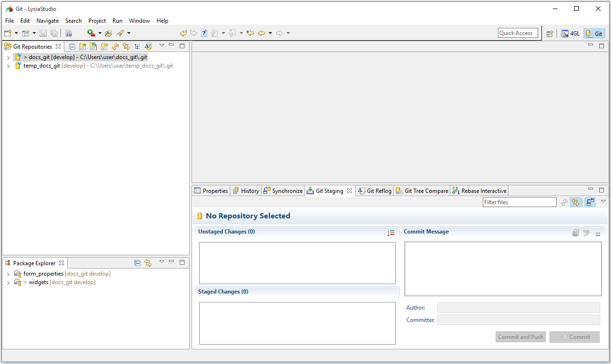Expand the docs_git repository node
611x364 pixels.
pyautogui.click(x=8, y=58)
